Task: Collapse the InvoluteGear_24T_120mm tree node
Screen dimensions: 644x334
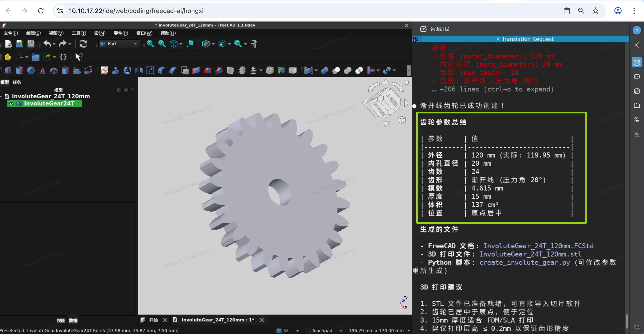Action: 2,96
